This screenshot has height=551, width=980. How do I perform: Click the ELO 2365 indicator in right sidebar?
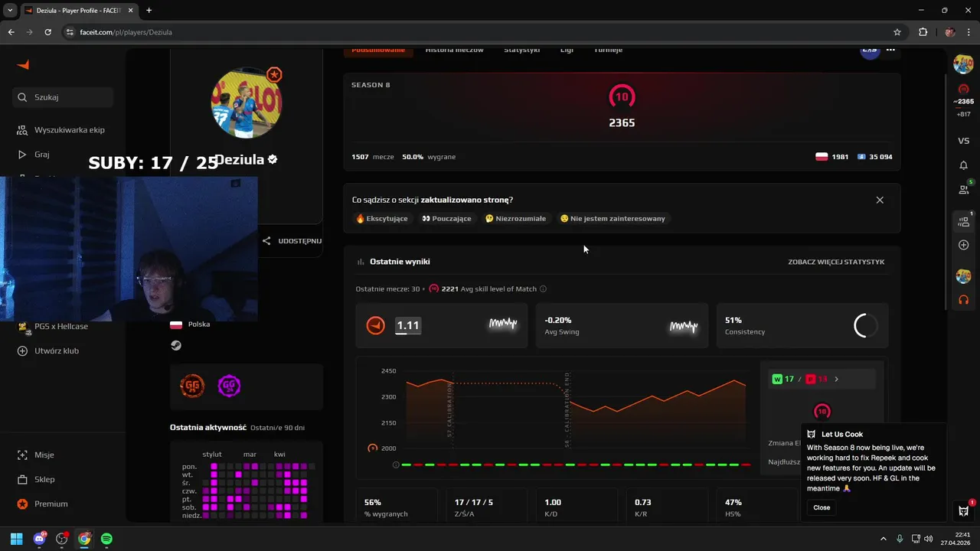click(963, 96)
